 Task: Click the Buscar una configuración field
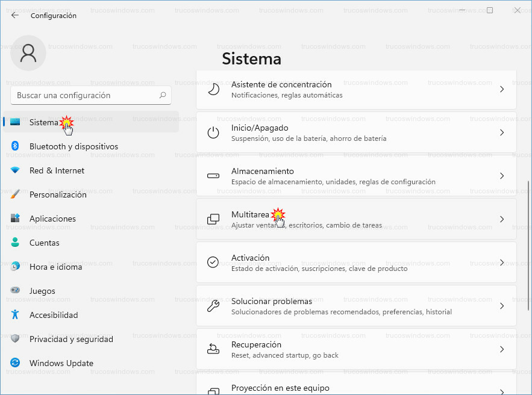84,95
